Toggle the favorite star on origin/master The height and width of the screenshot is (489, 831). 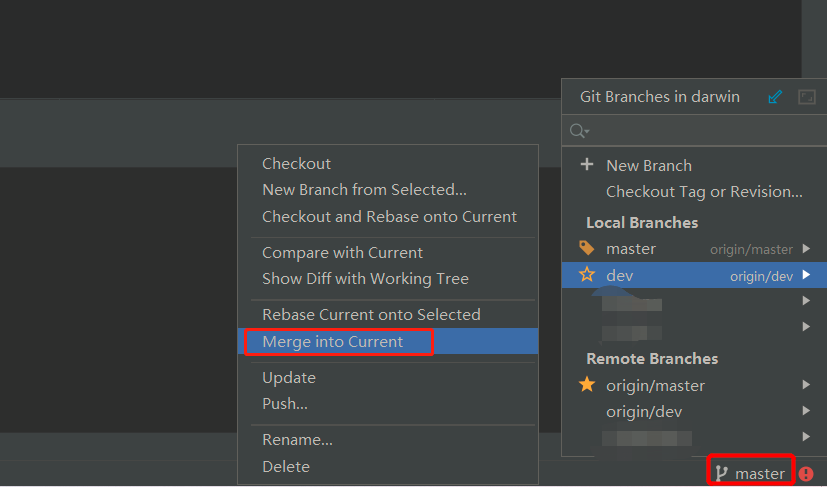pos(587,385)
